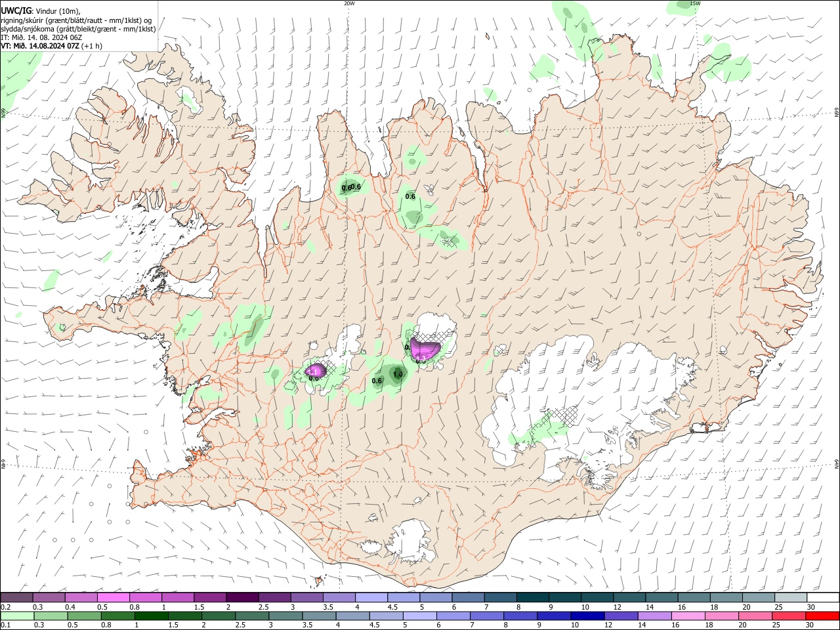Pick lower legend swatch between 3 and 3.5
This screenshot has height=630, width=840.
286,616
